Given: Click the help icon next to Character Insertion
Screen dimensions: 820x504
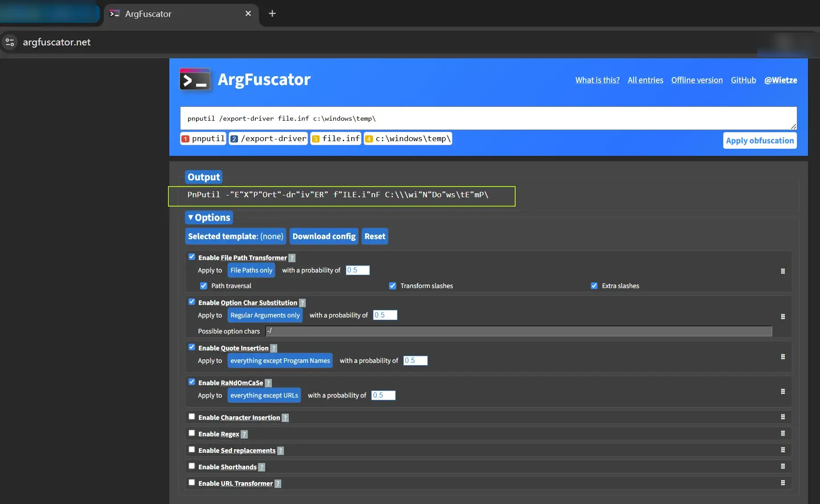Looking at the screenshot, I should 285,418.
